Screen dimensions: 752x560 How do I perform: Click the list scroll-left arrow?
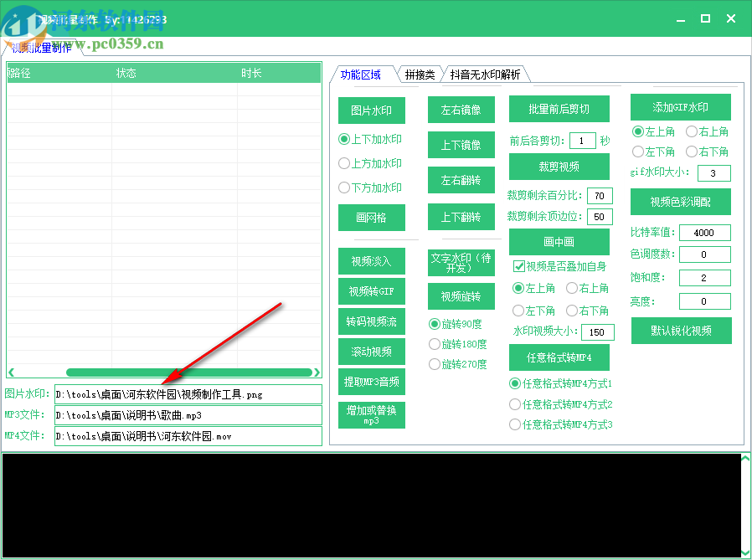click(11, 372)
